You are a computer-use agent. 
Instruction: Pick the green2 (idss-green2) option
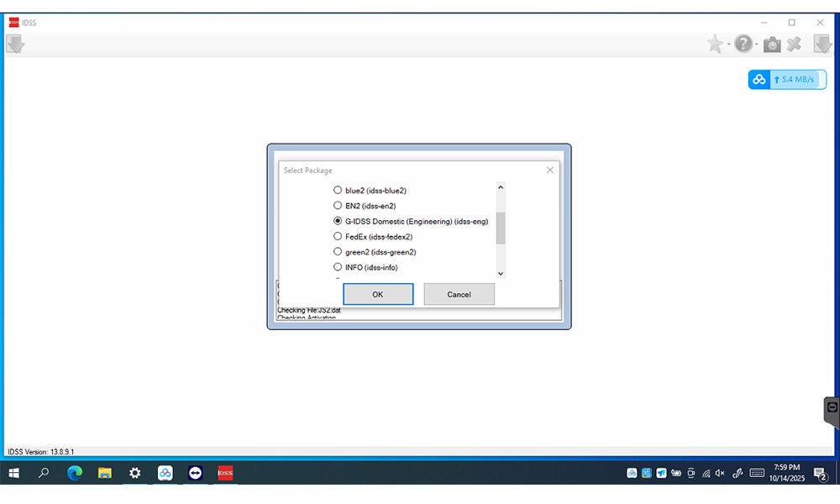tap(338, 252)
